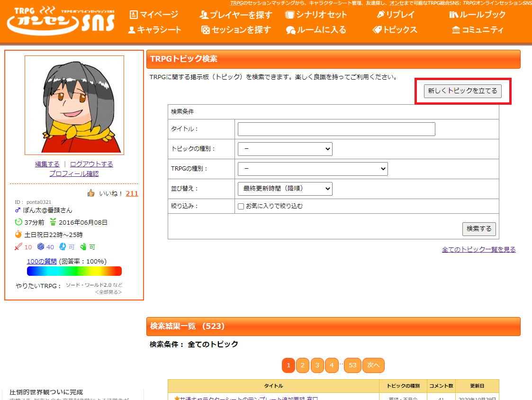Open the プロフィール確認 link
This screenshot has width=532, height=400.
point(74,173)
